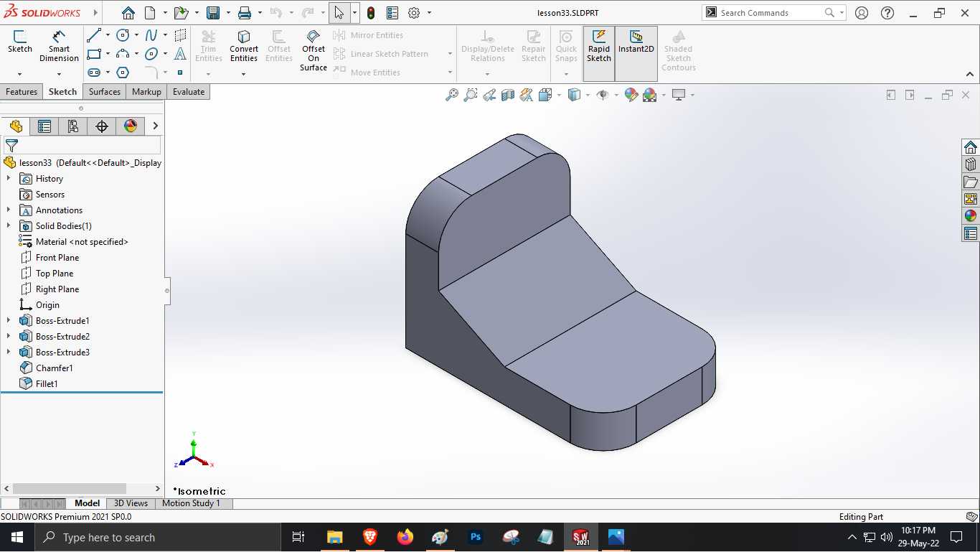980x560 pixels.
Task: Open the Options gear icon
Action: coord(414,13)
